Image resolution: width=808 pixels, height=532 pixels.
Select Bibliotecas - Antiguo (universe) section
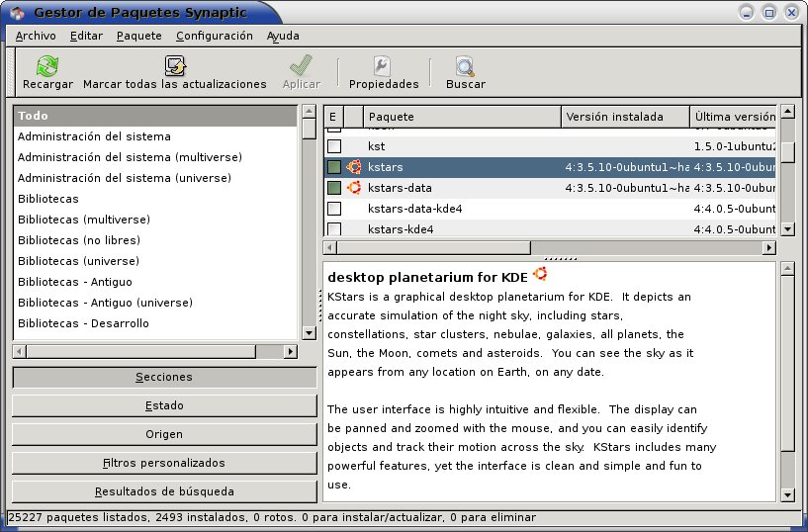155,303
